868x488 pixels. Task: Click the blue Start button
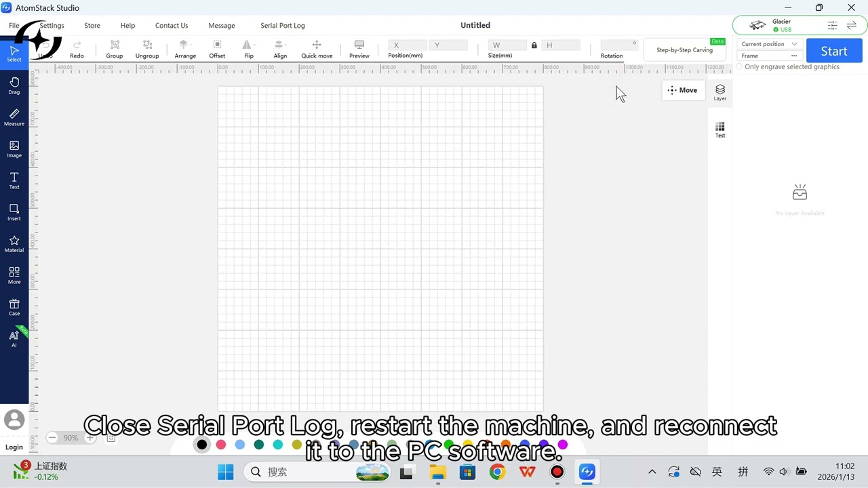point(834,51)
